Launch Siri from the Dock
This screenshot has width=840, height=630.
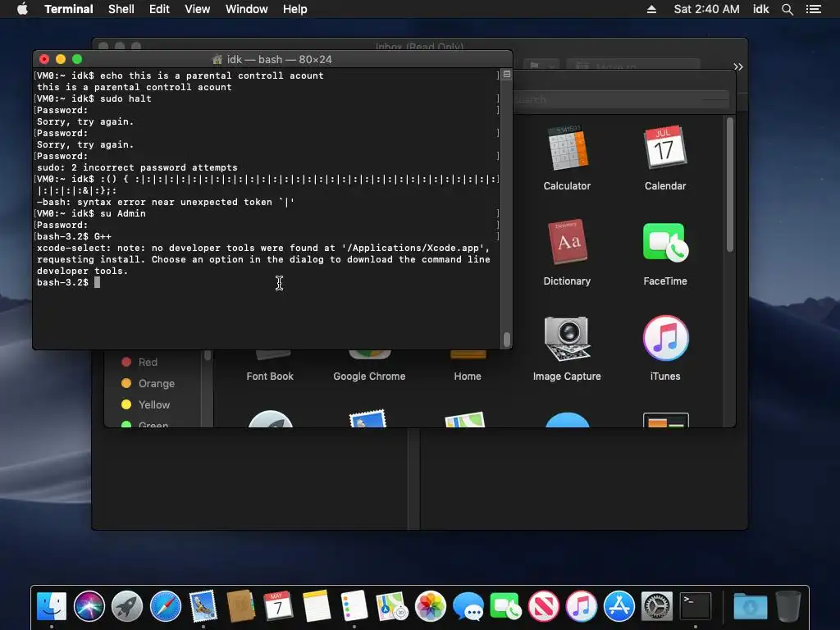[x=89, y=606]
